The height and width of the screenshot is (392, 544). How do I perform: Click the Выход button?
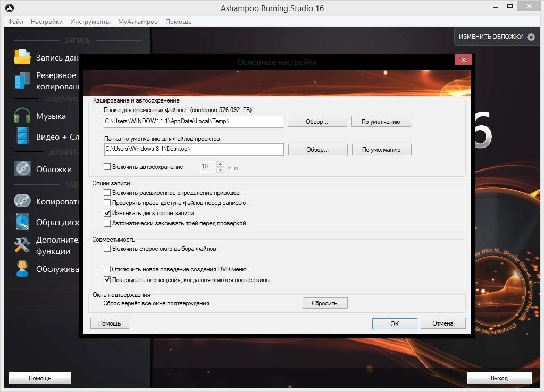(499, 378)
